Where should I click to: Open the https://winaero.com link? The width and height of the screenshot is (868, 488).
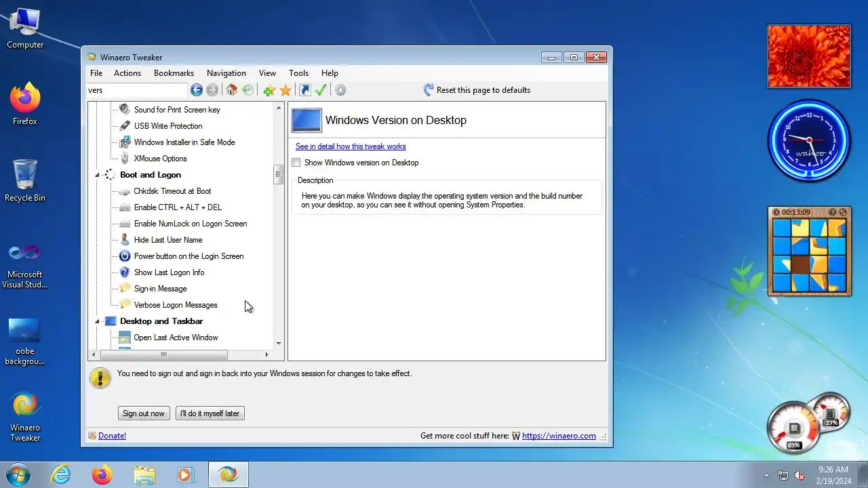(x=559, y=436)
